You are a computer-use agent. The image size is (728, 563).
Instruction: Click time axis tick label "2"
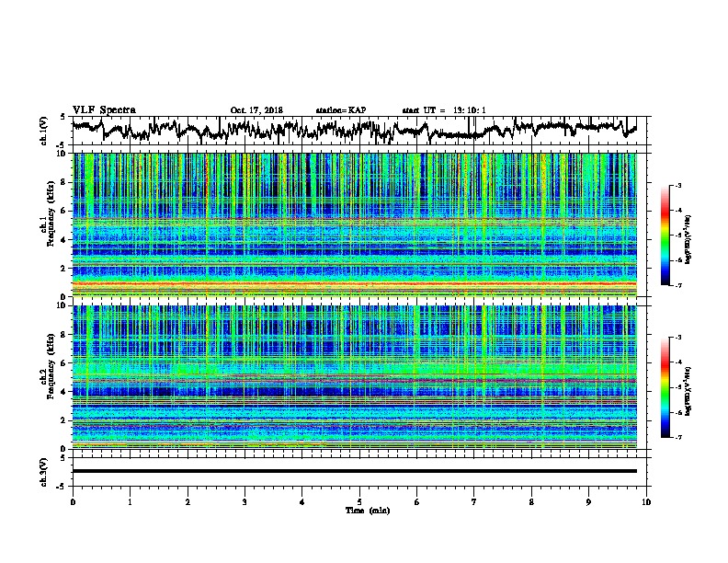point(188,502)
